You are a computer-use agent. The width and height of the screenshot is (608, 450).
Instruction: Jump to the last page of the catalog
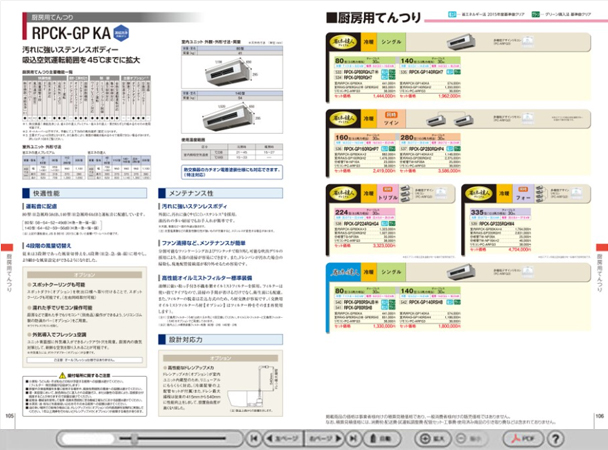click(x=353, y=438)
